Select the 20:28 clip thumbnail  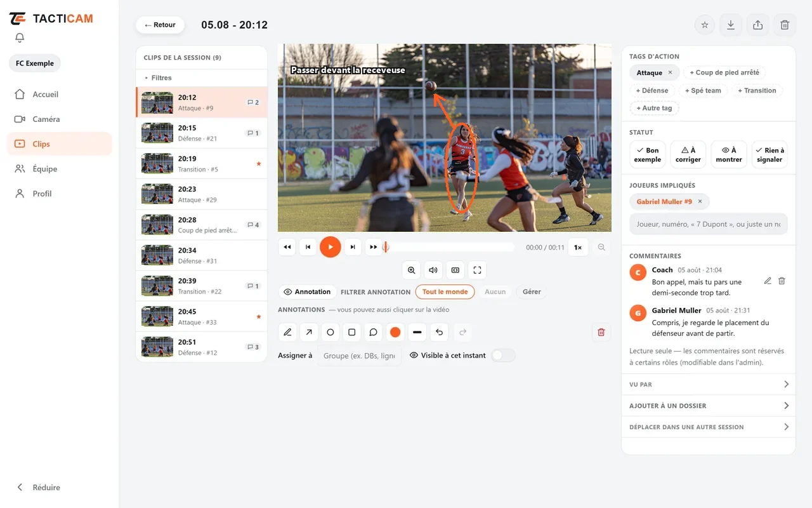coord(157,225)
